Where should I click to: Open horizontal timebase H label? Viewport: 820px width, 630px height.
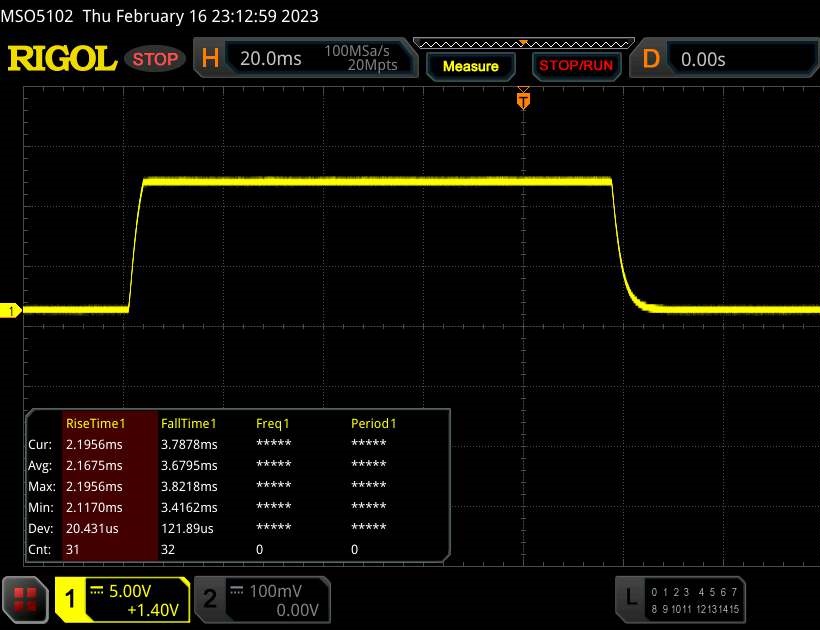click(210, 58)
